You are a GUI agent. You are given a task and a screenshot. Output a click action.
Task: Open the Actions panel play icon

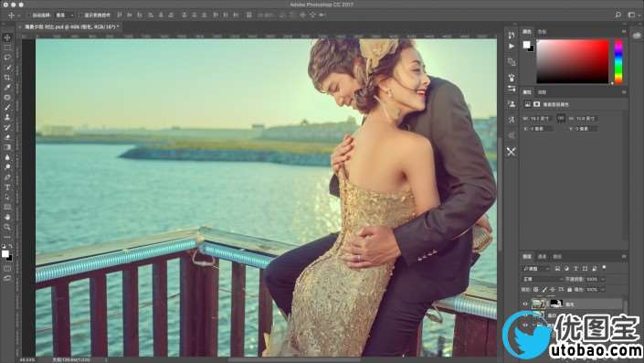pos(512,46)
